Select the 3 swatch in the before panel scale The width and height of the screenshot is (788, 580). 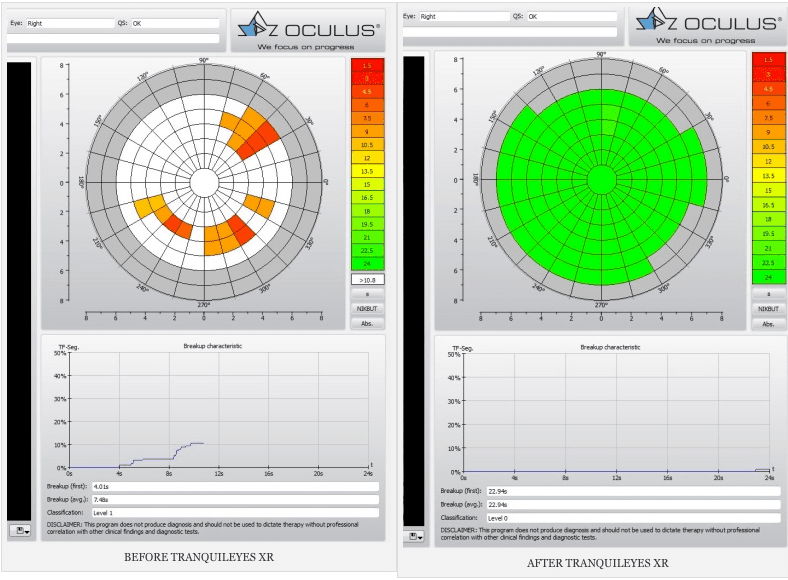click(x=367, y=78)
